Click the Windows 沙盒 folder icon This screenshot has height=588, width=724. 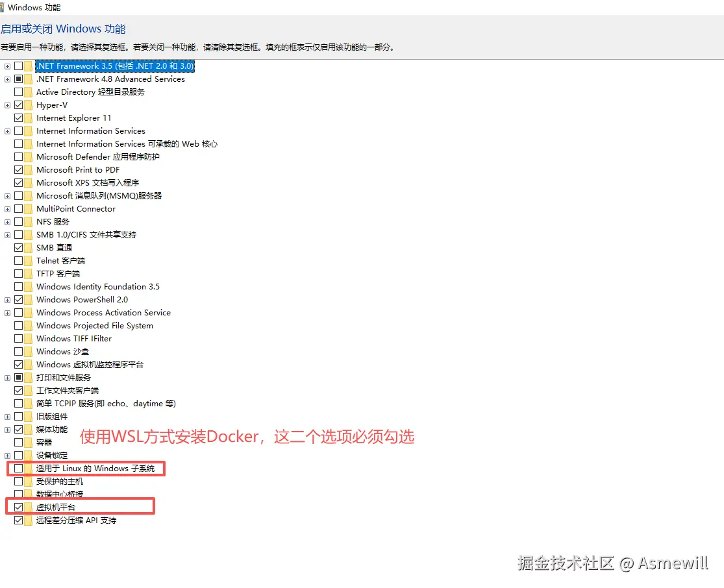(28, 352)
